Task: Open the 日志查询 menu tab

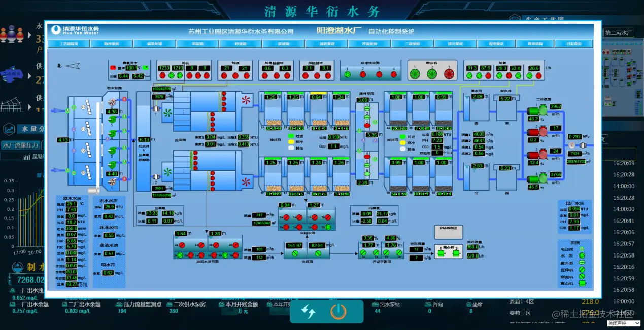Action: click(574, 44)
